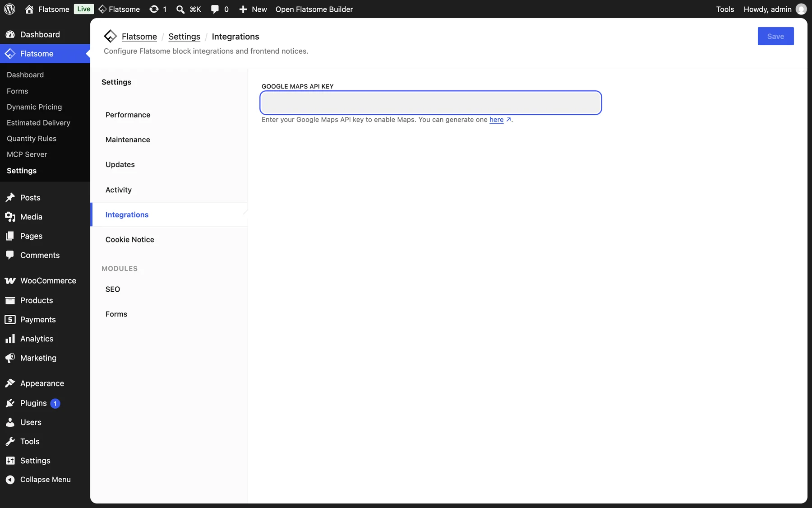The height and width of the screenshot is (508, 812).
Task: Click the WordPress logo icon
Action: pyautogui.click(x=9, y=9)
